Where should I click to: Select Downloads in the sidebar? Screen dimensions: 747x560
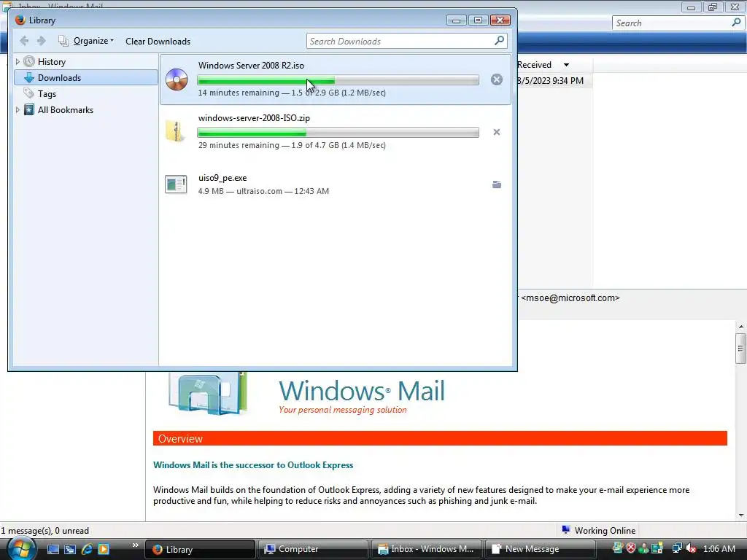pos(86,77)
